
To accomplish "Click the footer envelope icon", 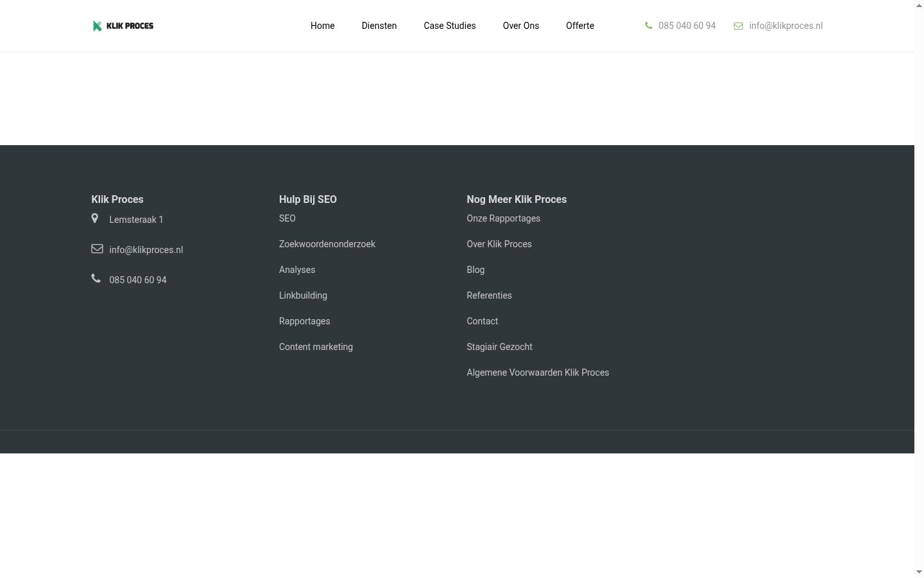I will [x=97, y=249].
